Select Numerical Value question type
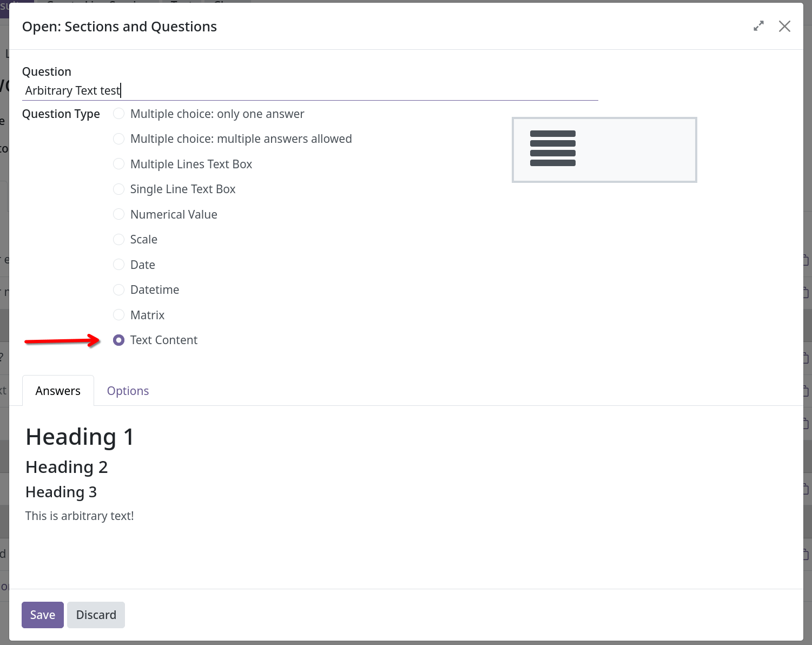This screenshot has height=645, width=812. pos(118,214)
